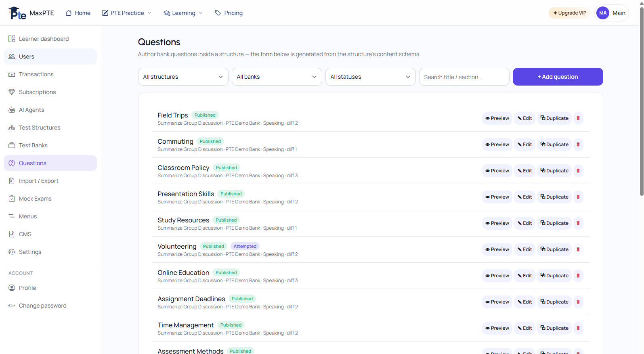Screen dimensions: 644x354
Task: Delete the Field Trips question
Action: point(578,118)
